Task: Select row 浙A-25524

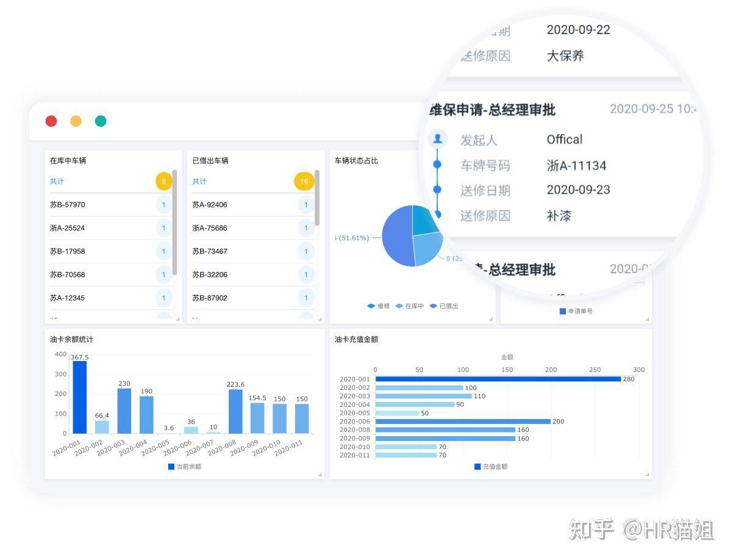Action: tap(110, 228)
